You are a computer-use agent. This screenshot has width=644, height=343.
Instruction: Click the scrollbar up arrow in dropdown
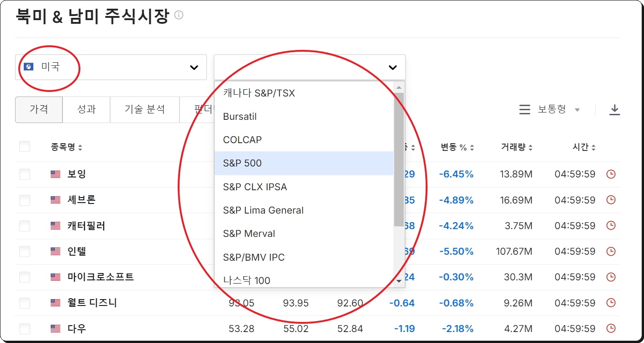[399, 87]
